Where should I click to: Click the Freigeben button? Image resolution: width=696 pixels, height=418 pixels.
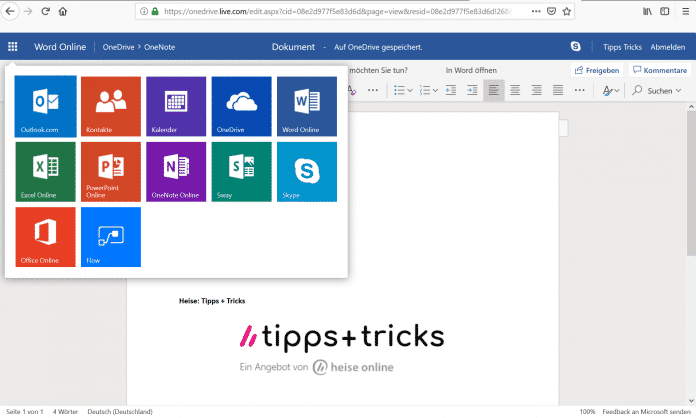pyautogui.click(x=597, y=70)
